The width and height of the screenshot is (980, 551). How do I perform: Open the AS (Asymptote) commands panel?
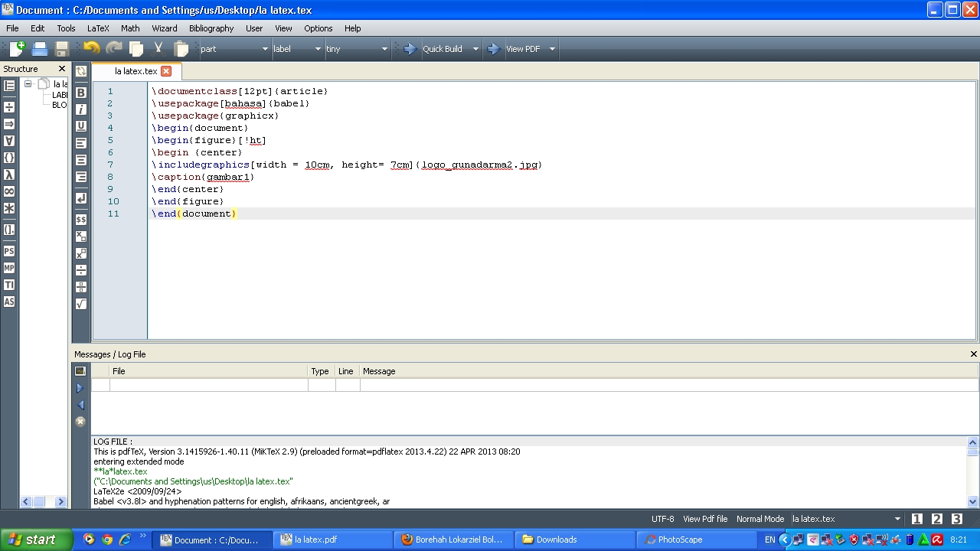click(9, 302)
